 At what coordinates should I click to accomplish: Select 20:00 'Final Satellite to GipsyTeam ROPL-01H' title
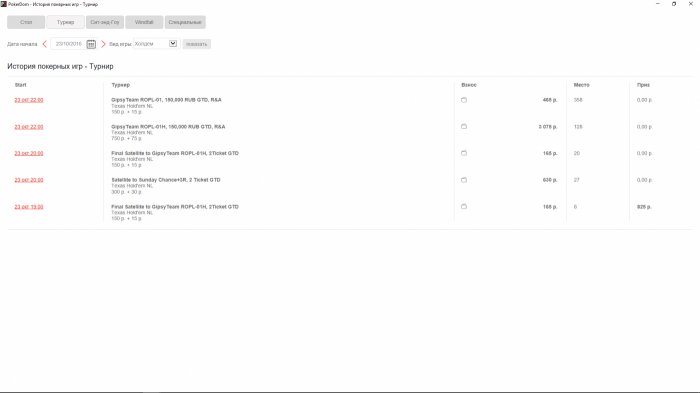click(x=175, y=153)
